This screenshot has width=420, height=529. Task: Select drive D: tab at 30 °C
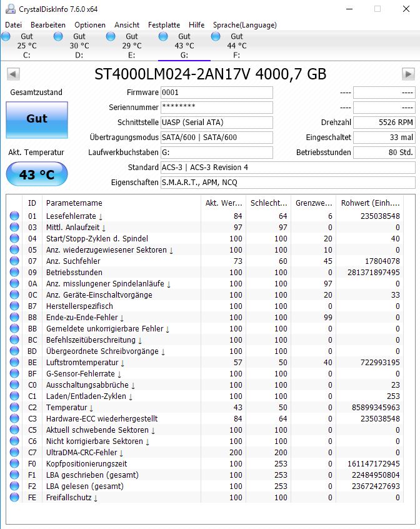(79, 46)
